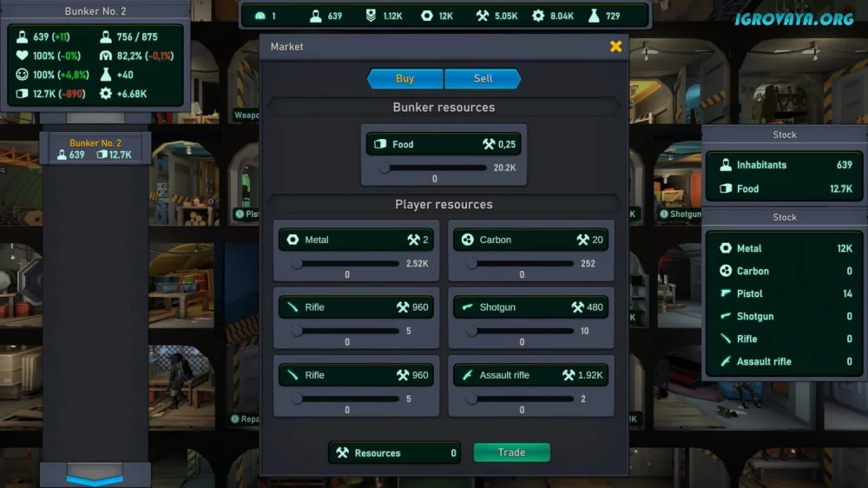Click the flask icon in top bar
The height and width of the screenshot is (488, 868).
point(594,16)
